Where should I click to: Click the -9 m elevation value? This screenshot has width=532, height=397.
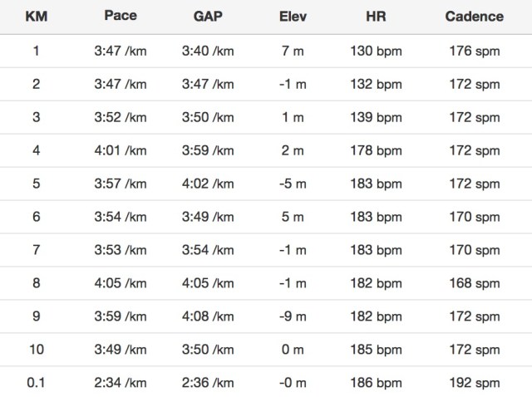[x=292, y=316]
